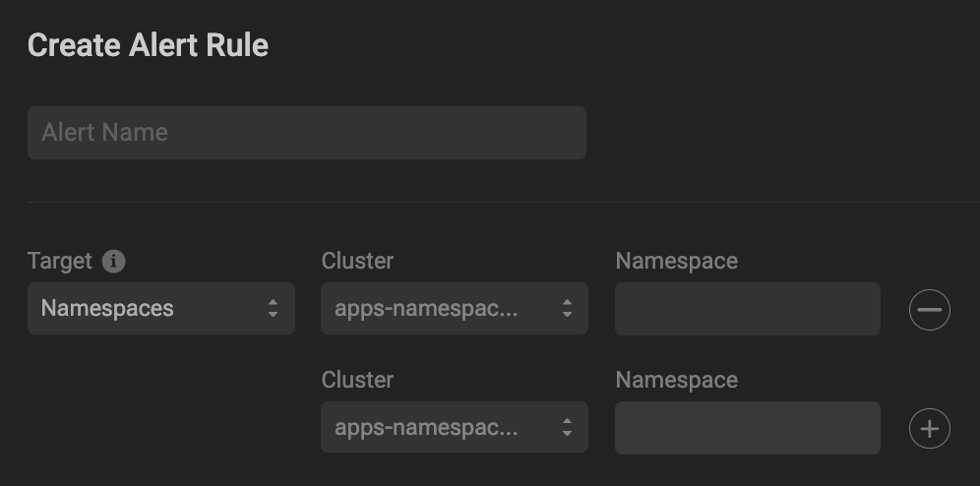Click the second row Namespace input box
This screenshot has height=486, width=980.
tap(747, 428)
